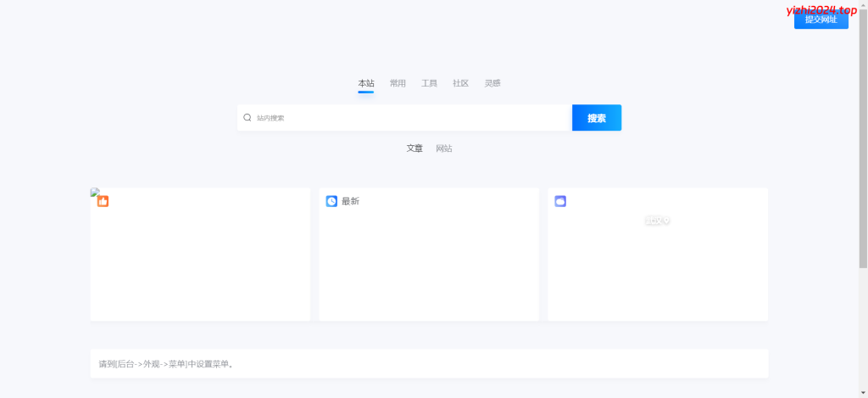The width and height of the screenshot is (868, 398).
Task: Switch to the 社区 tab
Action: [x=460, y=83]
